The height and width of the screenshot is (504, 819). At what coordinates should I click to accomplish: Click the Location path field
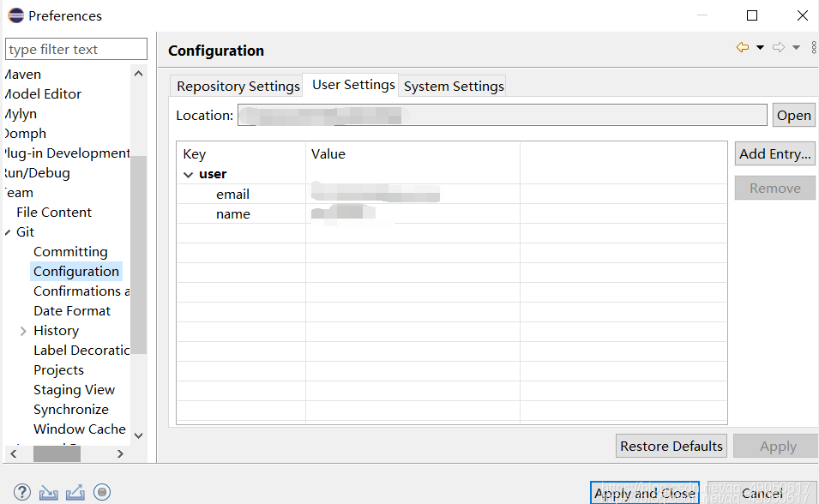[502, 115]
